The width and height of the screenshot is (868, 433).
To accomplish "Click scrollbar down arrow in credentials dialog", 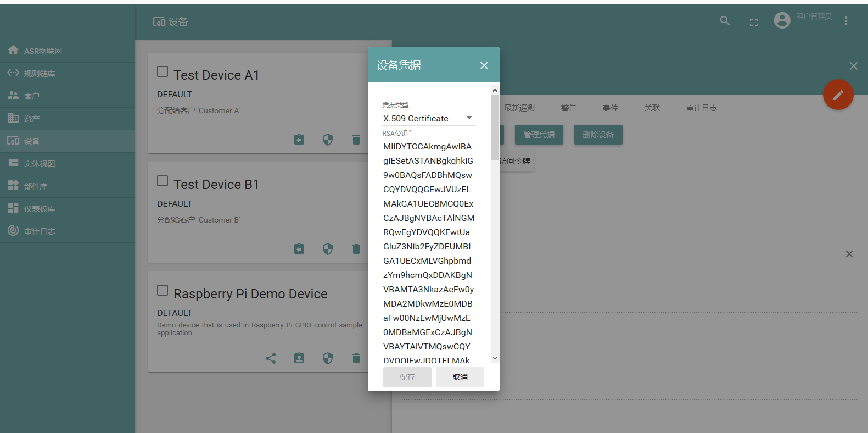I will click(x=495, y=358).
